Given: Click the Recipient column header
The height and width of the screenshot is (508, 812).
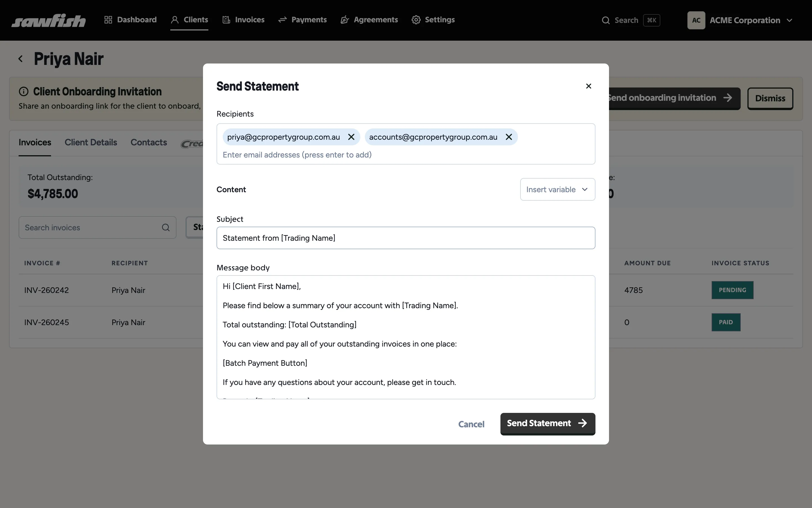Looking at the screenshot, I should pos(129,263).
